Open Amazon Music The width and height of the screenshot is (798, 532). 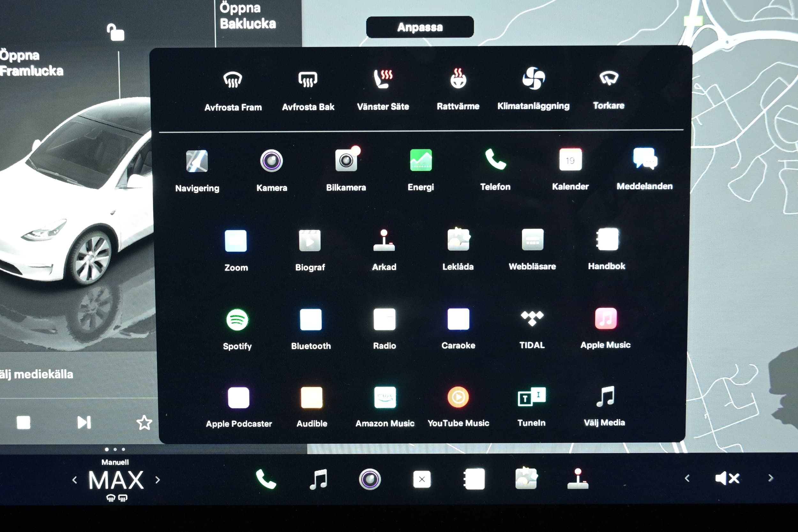coord(385,407)
